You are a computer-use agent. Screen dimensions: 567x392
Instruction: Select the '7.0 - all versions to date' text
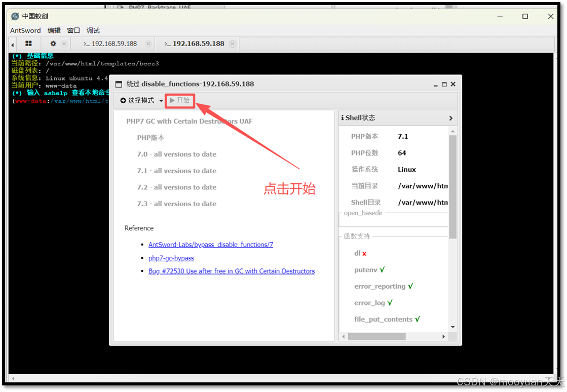[x=176, y=154]
